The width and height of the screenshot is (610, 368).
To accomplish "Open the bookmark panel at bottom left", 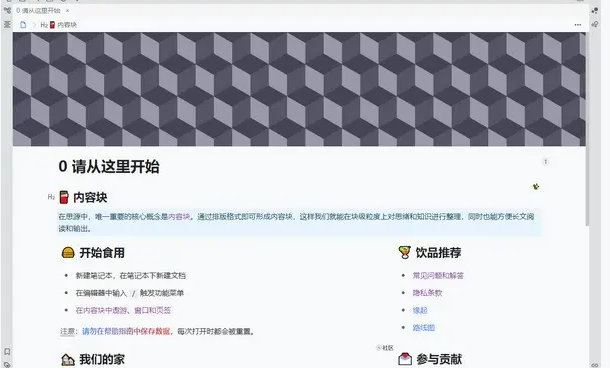I will (x=7, y=352).
